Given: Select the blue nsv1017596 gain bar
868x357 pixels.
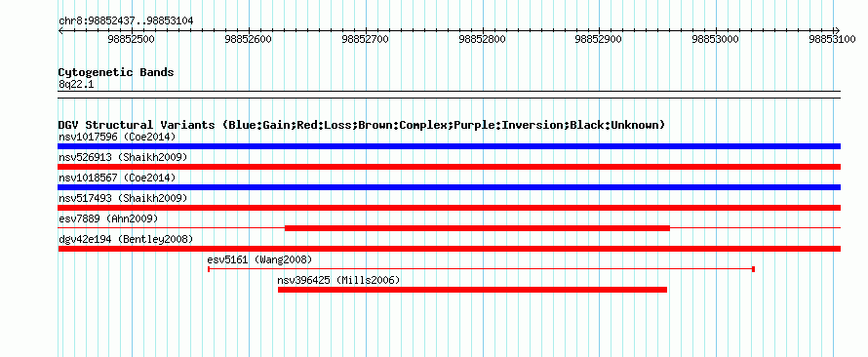Looking at the screenshot, I should [450, 146].
